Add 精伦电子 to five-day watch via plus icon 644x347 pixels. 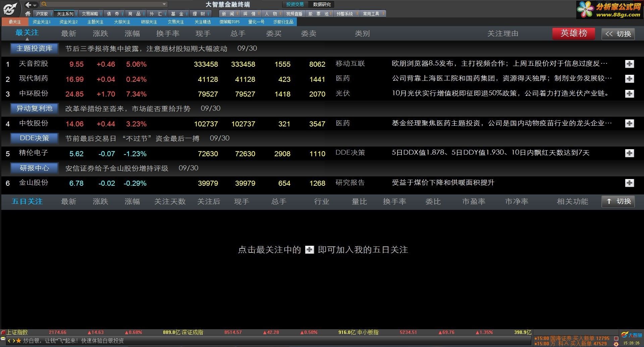point(629,153)
